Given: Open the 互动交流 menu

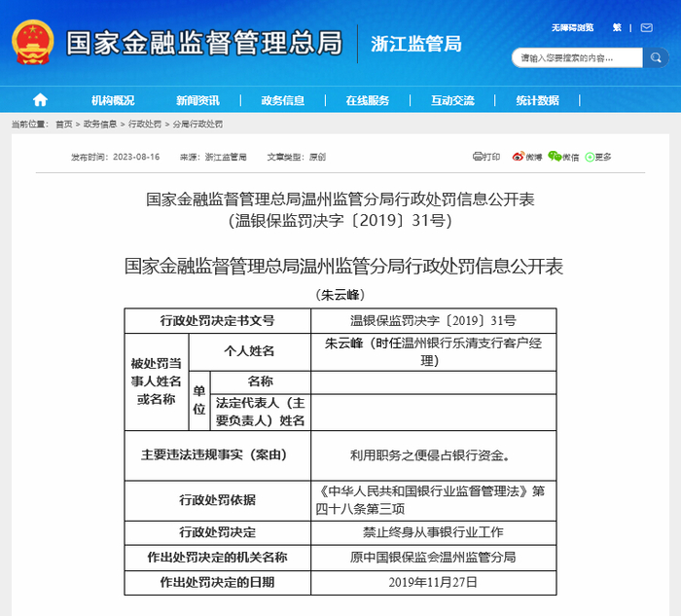Looking at the screenshot, I should (x=452, y=100).
